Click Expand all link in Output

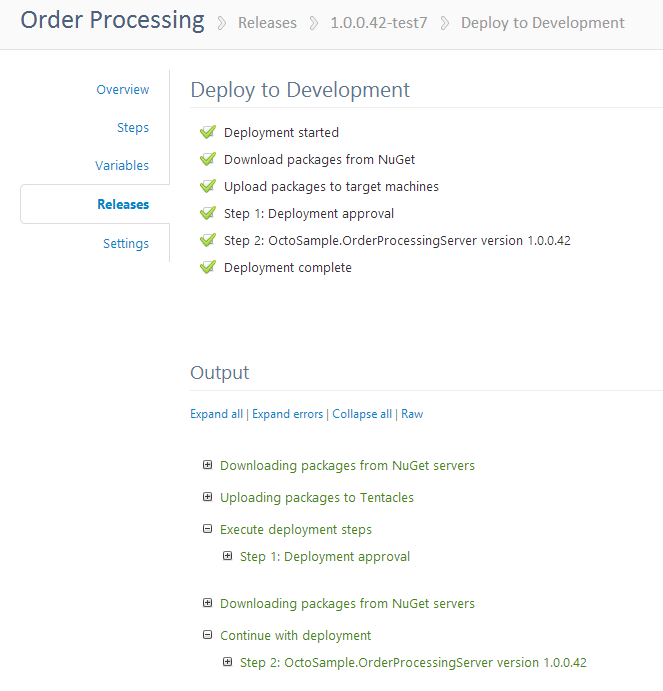pos(216,414)
